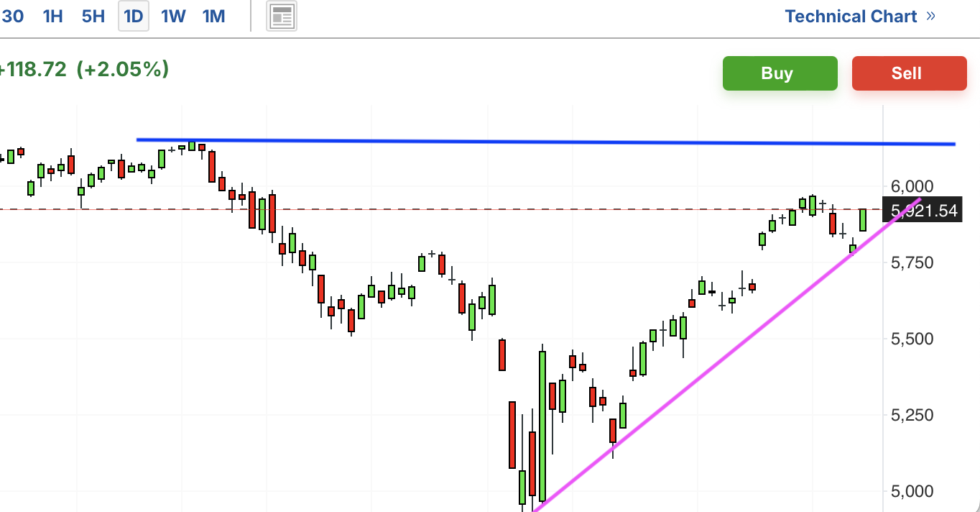
Task: Open the Technical Chart link
Action: point(851,17)
